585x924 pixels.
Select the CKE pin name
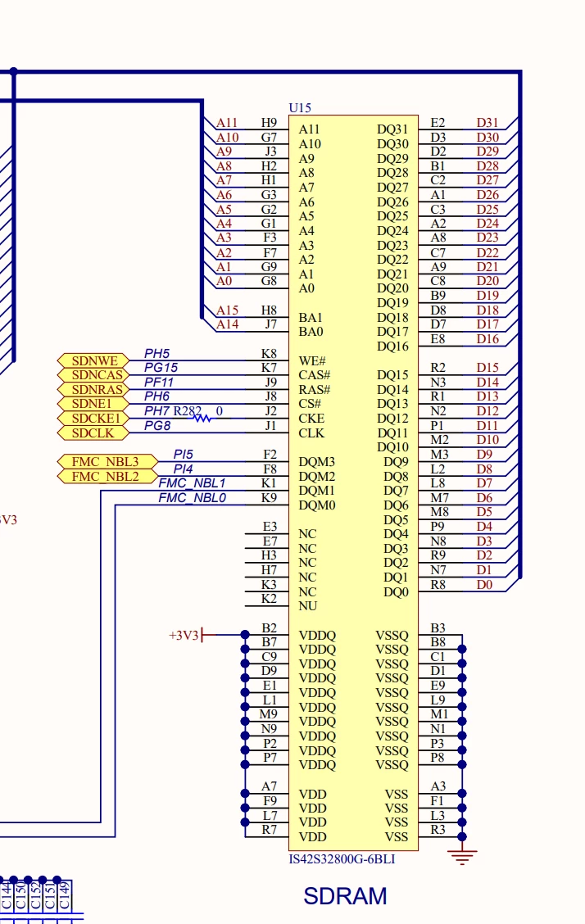point(311,419)
